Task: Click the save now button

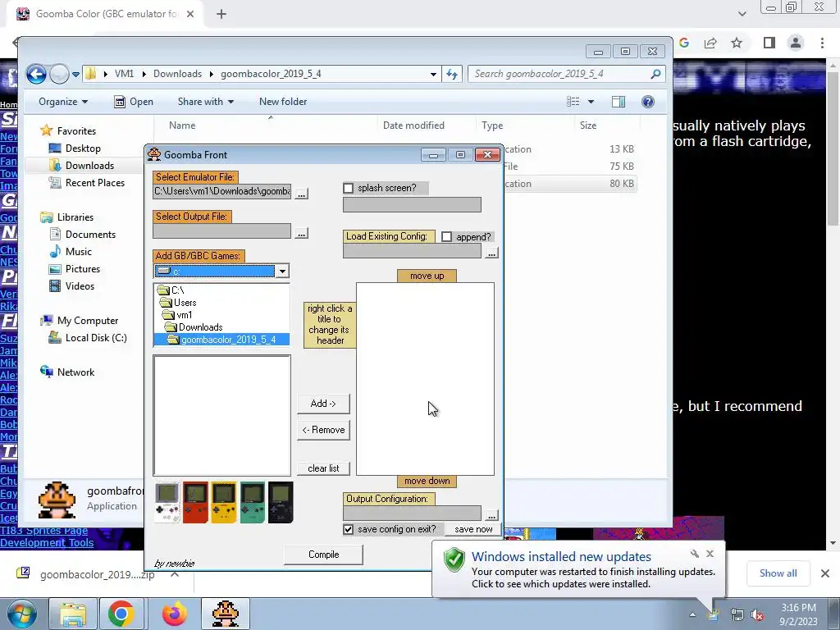Action: click(x=473, y=529)
